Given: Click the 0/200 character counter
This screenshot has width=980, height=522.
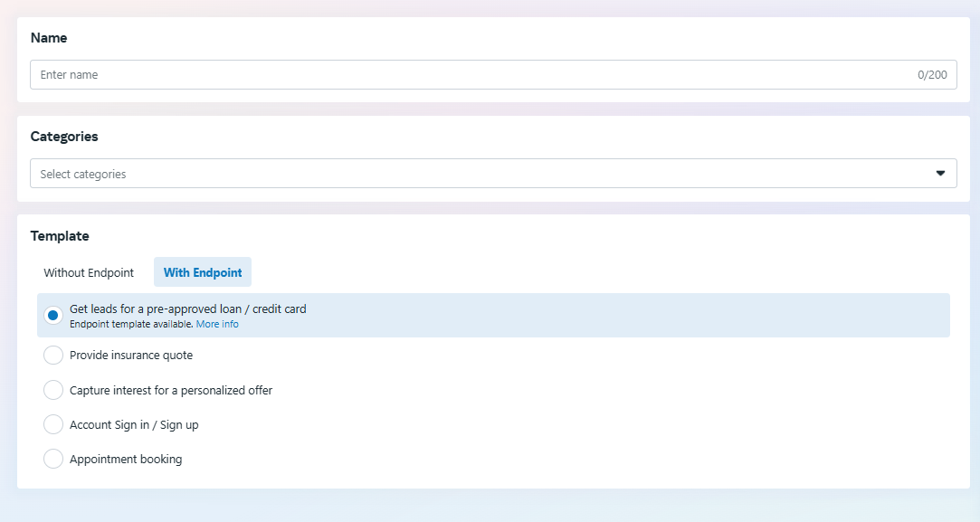Looking at the screenshot, I should click(932, 75).
